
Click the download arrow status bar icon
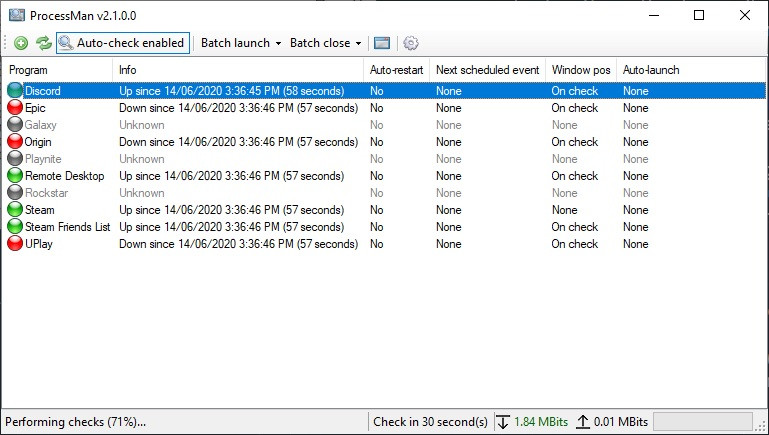pyautogui.click(x=503, y=422)
